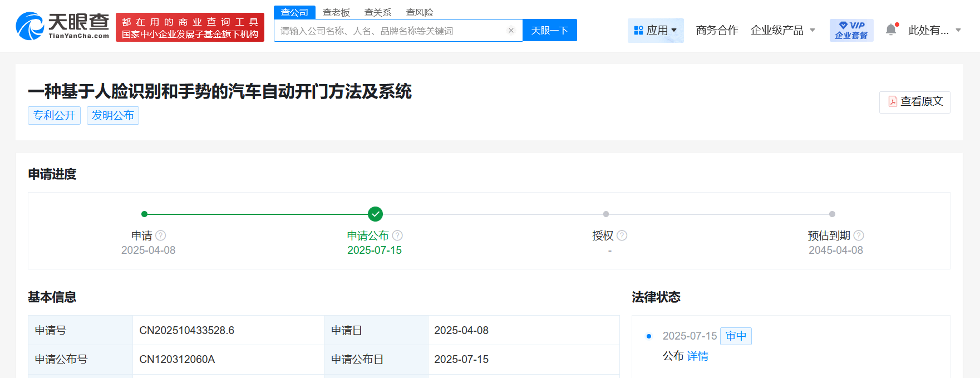Switch to the 查关系 tab
The width and height of the screenshot is (980, 378).
pyautogui.click(x=378, y=12)
